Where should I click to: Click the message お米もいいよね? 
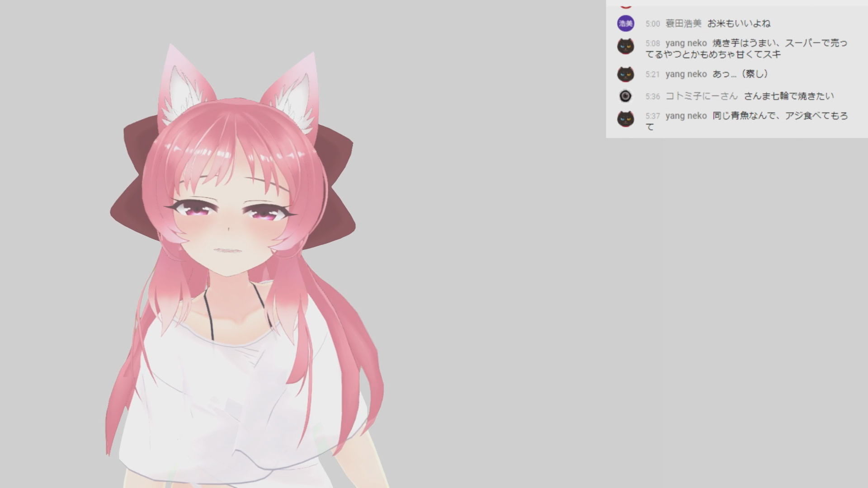pyautogui.click(x=739, y=23)
